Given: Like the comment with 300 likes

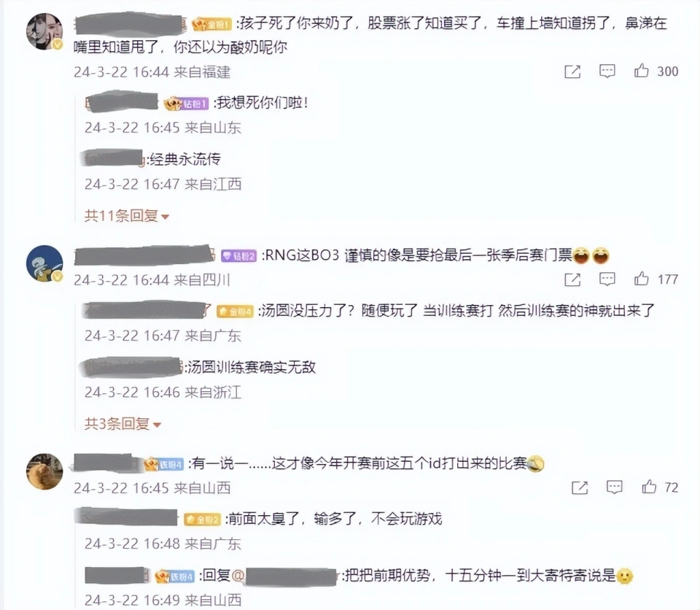Looking at the screenshot, I should [x=641, y=71].
